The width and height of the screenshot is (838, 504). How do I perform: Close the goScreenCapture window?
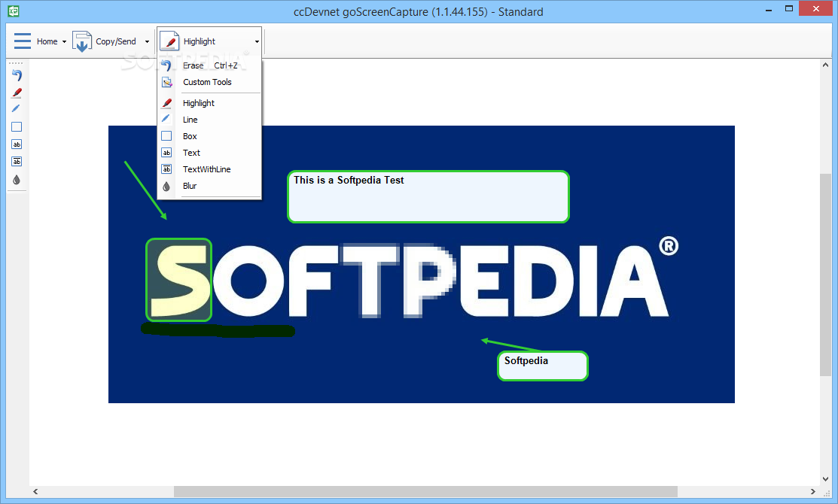click(816, 8)
